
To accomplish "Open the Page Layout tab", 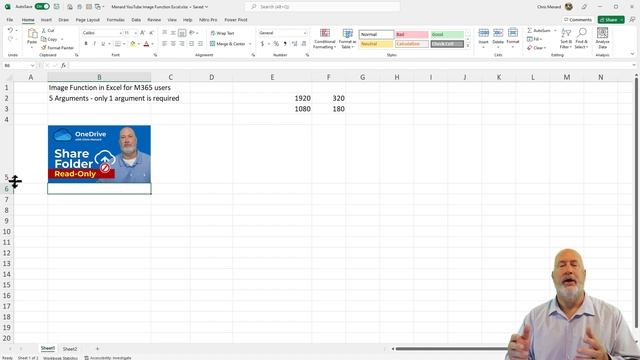I will [87, 20].
